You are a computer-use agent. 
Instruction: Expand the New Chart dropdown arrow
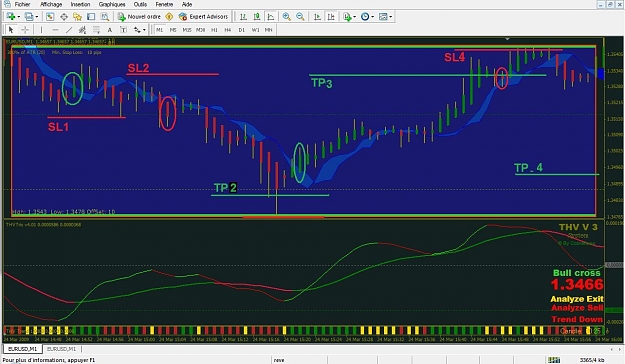pyautogui.click(x=18, y=17)
